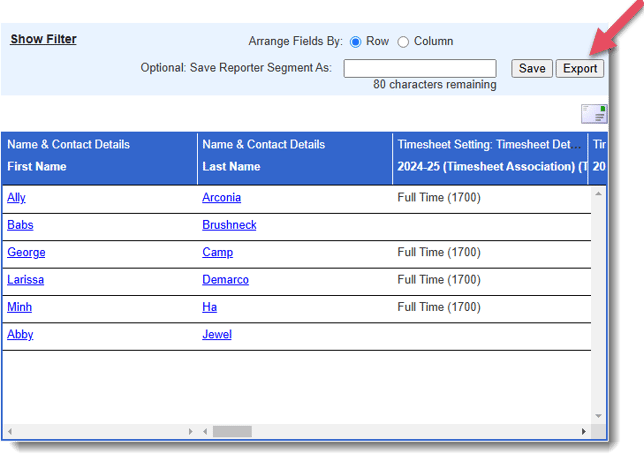The width and height of the screenshot is (644, 462).
Task: Open the Minh first name link
Action: coord(19,307)
